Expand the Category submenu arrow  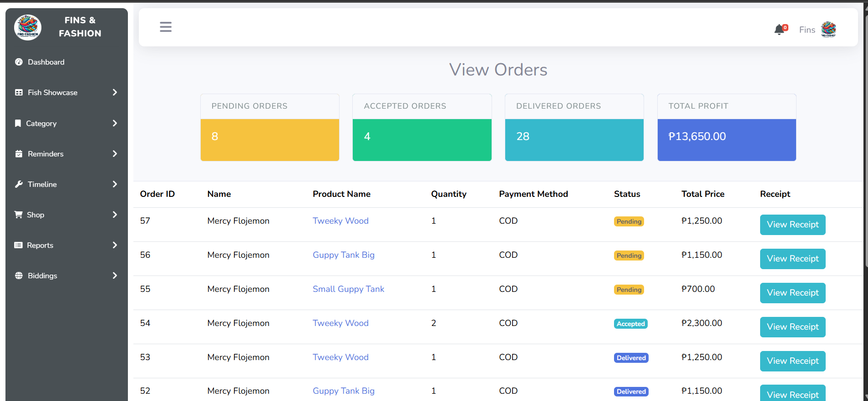(x=115, y=123)
